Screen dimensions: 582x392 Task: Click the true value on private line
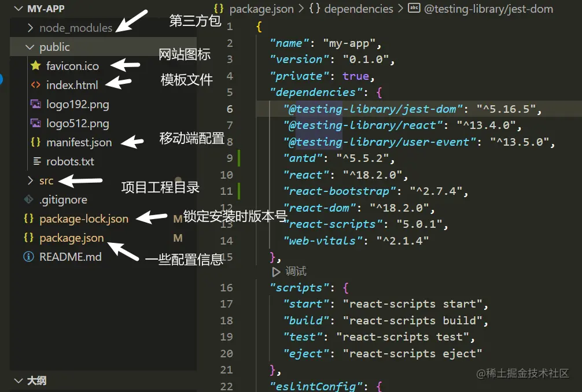356,76
